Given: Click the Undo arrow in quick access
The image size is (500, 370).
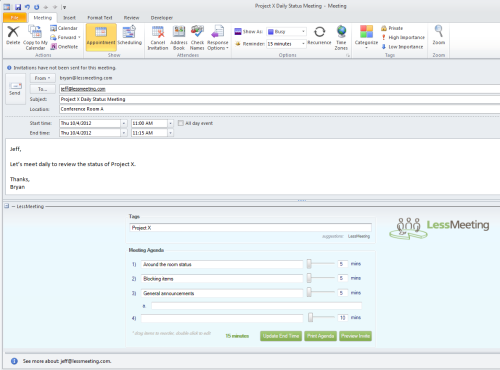Looking at the screenshot, I should coord(27,7).
